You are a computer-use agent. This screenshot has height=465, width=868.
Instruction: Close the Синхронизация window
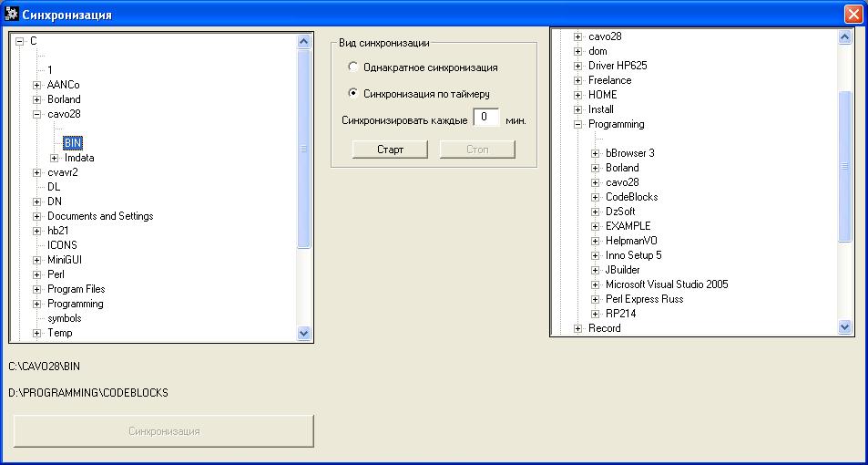(x=853, y=15)
